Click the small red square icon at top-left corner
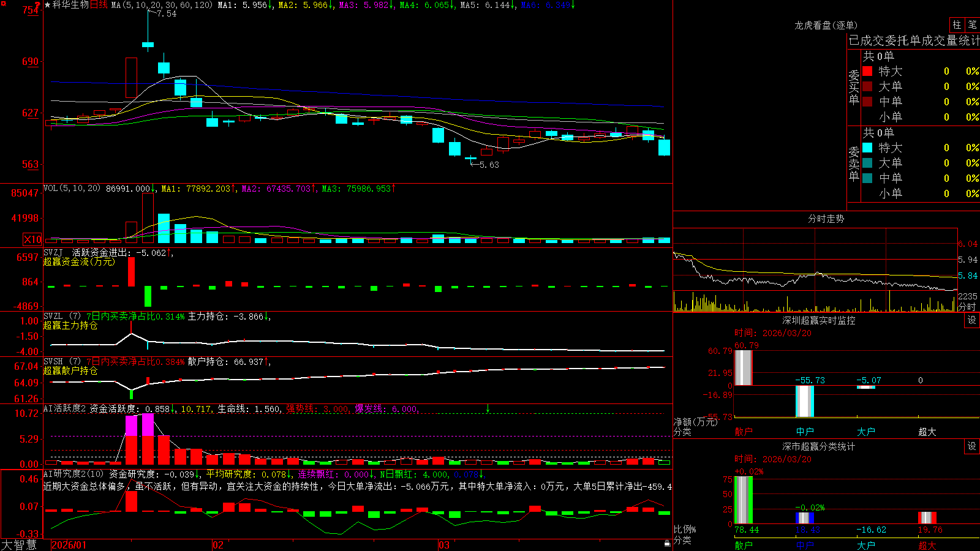The image size is (980, 551). click(x=3, y=3)
